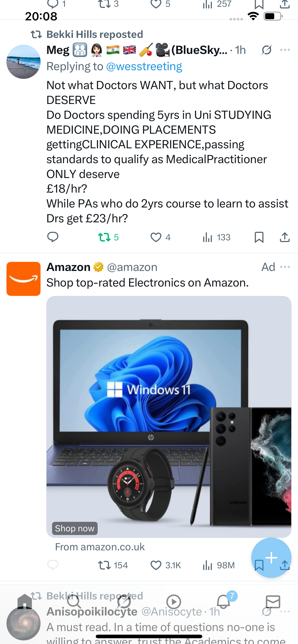Share Meg's post via share icon
Image resolution: width=298 pixels, height=644 pixels.
pos(285,237)
